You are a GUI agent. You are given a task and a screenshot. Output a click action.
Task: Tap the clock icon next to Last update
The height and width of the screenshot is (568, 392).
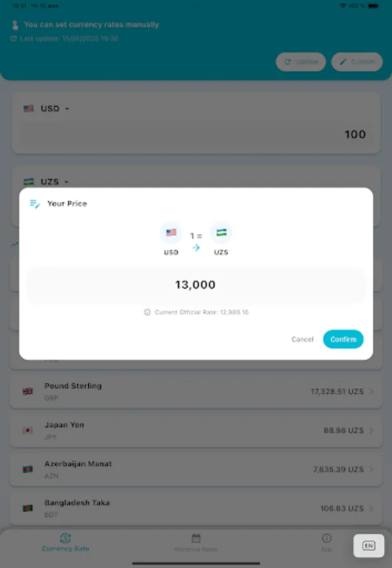(x=15, y=38)
